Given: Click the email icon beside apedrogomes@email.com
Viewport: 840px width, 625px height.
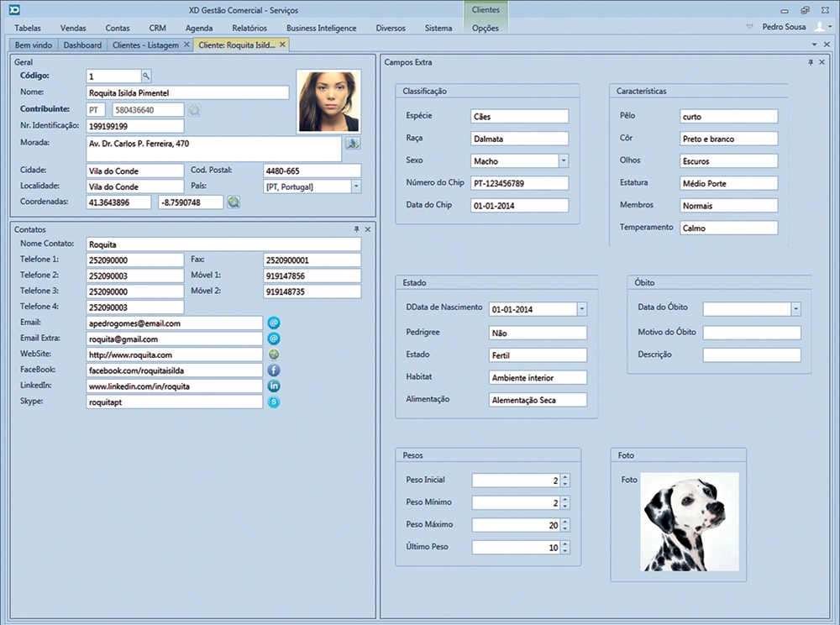Looking at the screenshot, I should pyautogui.click(x=273, y=323).
